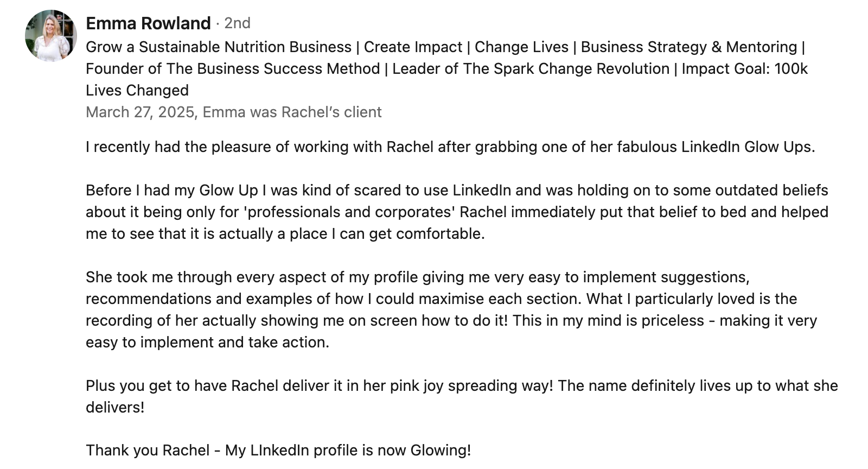Viewport: 868px width, 469px height.
Task: Open Emma Rowland's name link
Action: 148,23
